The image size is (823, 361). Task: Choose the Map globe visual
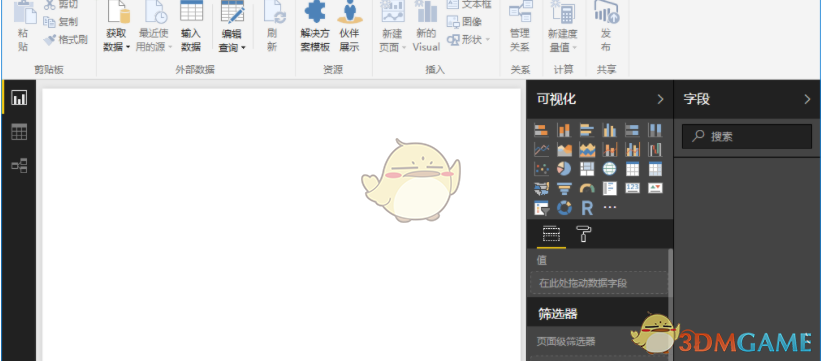(609, 168)
